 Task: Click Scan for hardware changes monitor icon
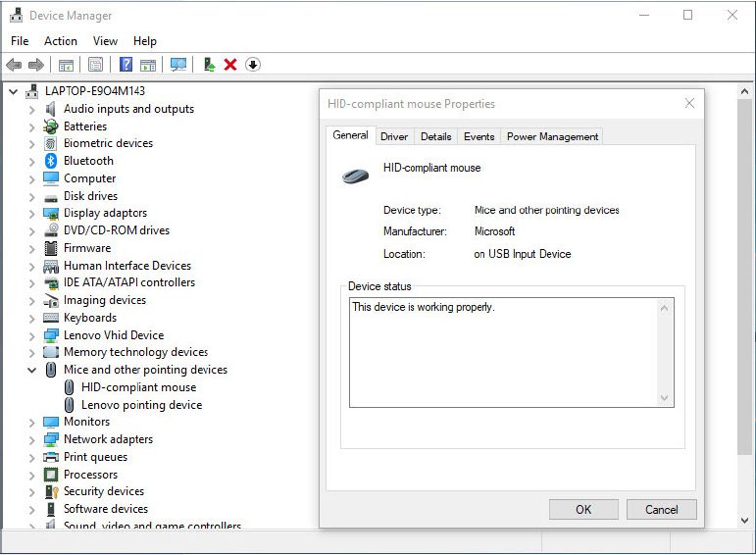(177, 65)
